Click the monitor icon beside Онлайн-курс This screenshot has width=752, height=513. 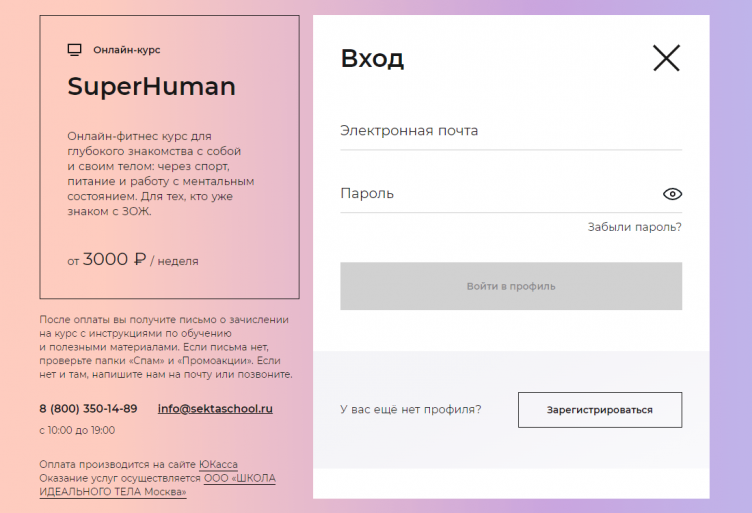74,50
